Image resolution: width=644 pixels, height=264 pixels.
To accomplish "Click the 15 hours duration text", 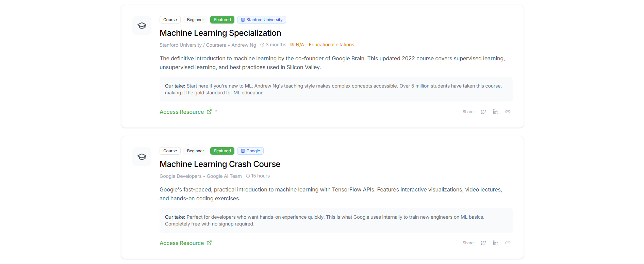I will (261, 176).
